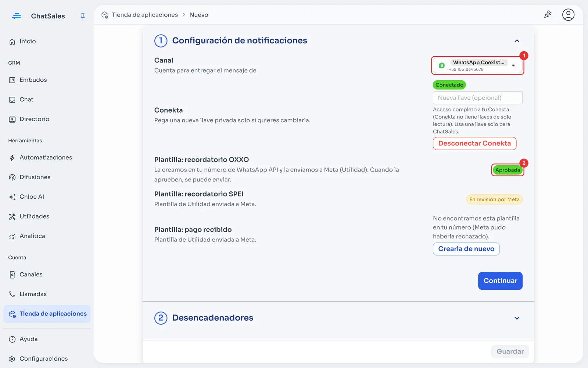
Task: Click the Embudos funnel board icon
Action: click(x=12, y=80)
